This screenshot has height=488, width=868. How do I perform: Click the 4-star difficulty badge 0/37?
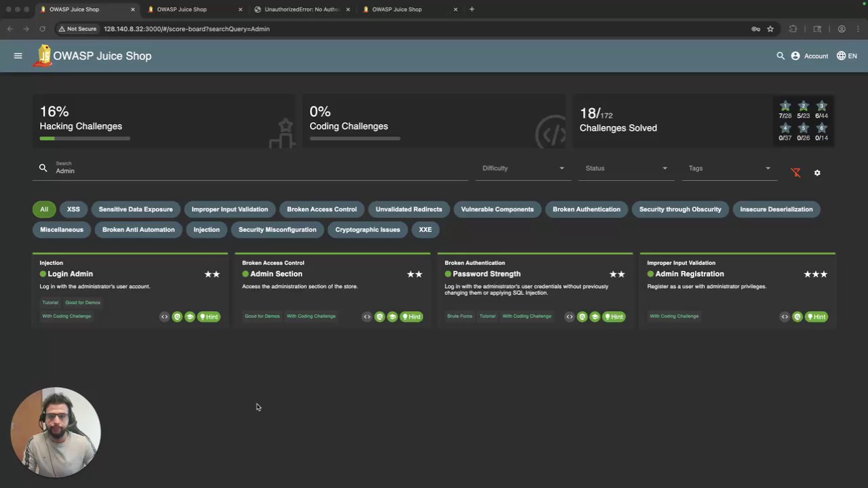[x=785, y=132]
